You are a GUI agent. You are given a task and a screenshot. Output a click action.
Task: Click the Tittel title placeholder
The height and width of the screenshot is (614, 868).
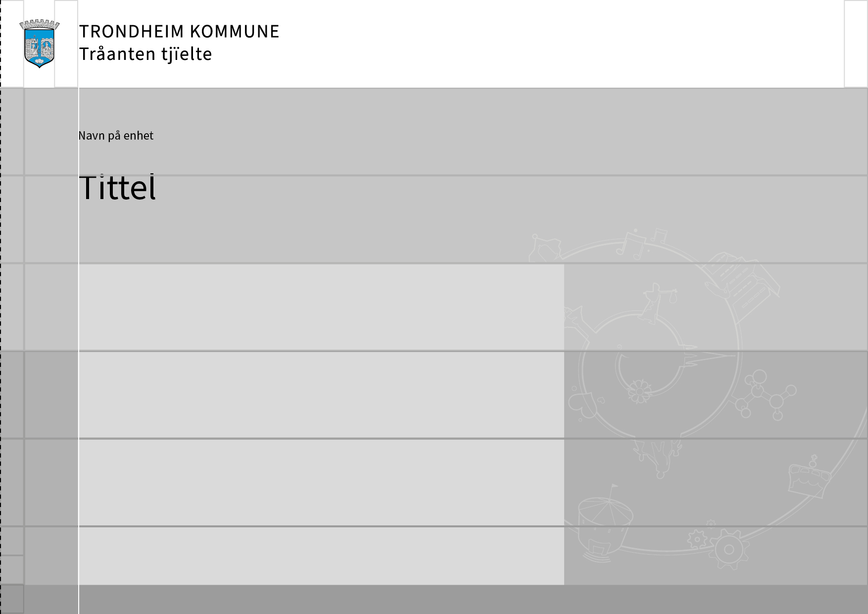(117, 188)
